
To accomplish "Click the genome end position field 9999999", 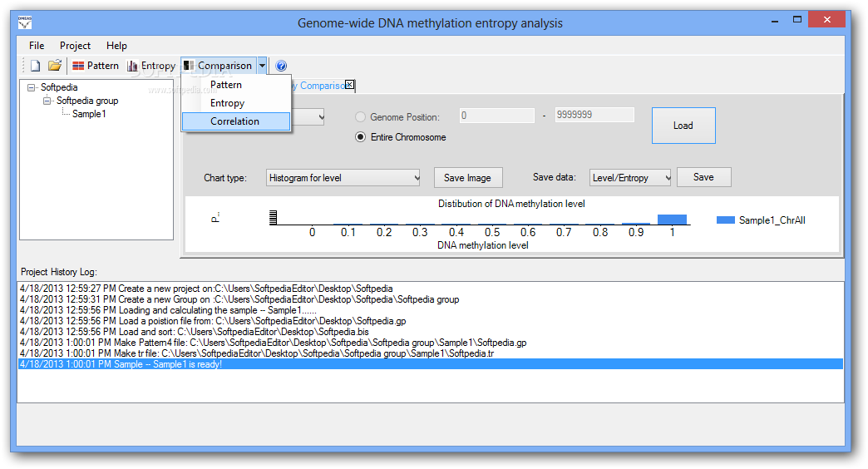I will [x=594, y=115].
